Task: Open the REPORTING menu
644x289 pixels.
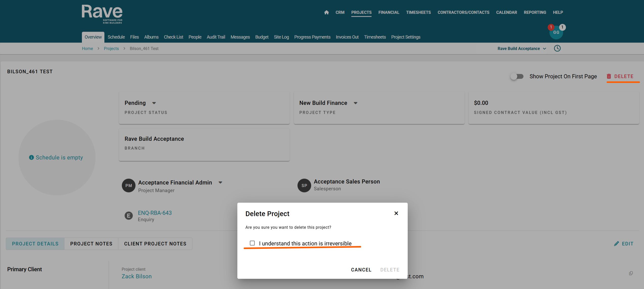Action: [535, 12]
